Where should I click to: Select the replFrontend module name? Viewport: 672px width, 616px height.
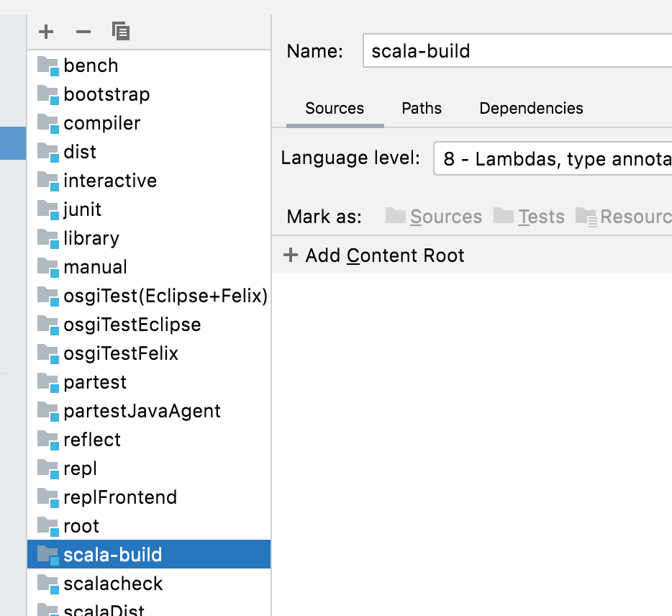tap(120, 498)
